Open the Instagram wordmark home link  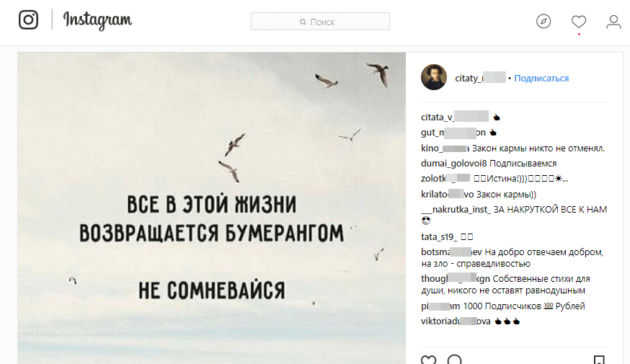(97, 20)
